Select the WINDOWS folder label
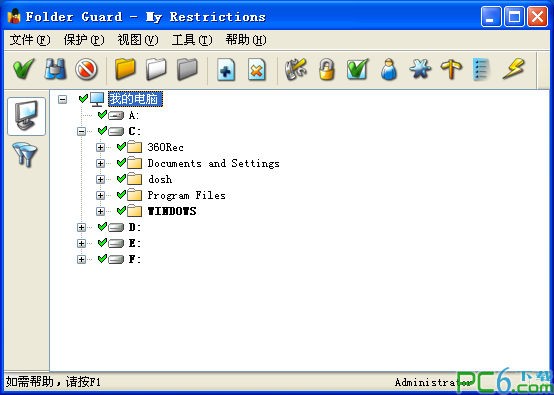Viewport: 554px width, 395px height. (172, 211)
